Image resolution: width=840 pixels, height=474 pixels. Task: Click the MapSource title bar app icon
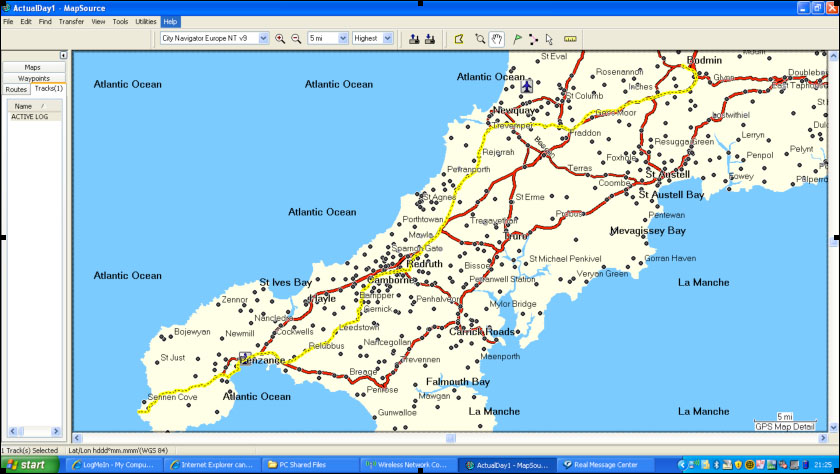pyautogui.click(x=6, y=7)
